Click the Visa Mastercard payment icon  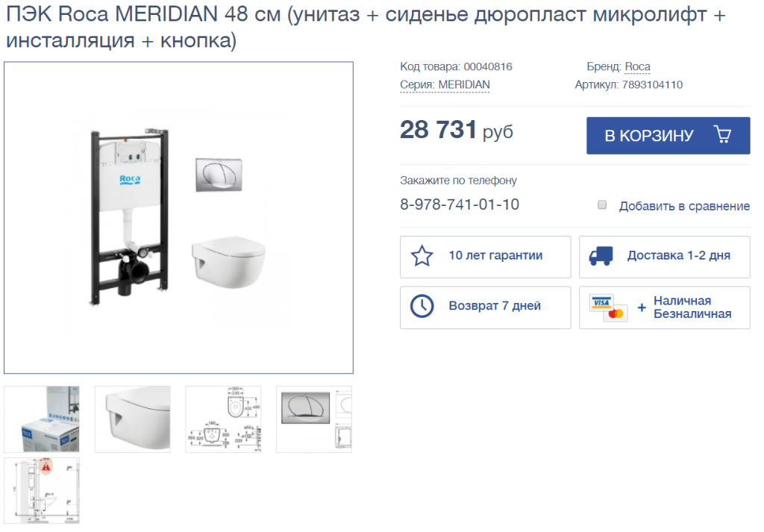(608, 308)
